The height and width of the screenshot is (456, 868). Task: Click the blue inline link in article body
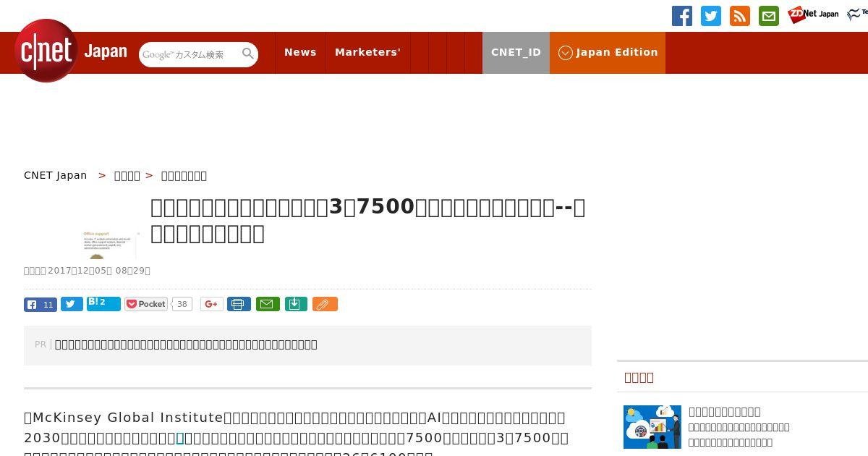coord(180,438)
